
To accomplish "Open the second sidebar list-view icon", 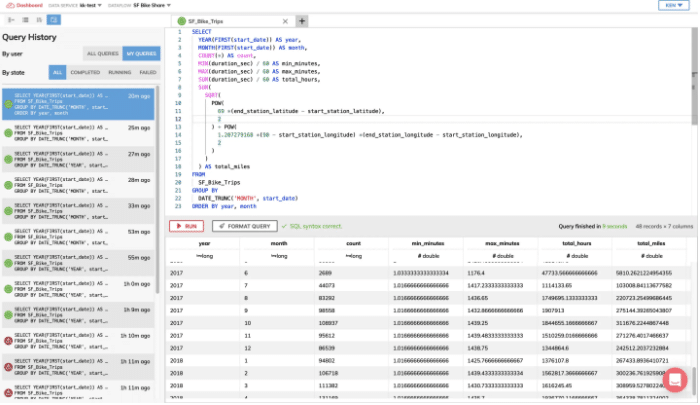I will tap(25, 20).
